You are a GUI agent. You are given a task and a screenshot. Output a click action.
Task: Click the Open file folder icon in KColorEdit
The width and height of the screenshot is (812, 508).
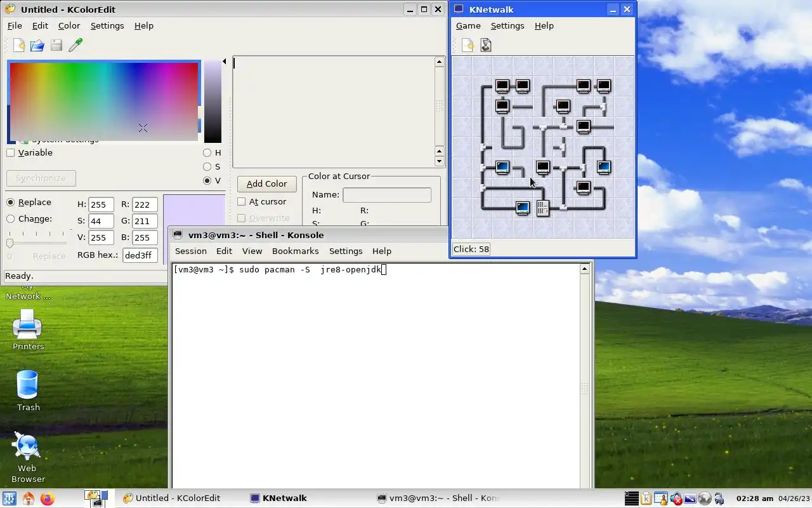coord(37,45)
